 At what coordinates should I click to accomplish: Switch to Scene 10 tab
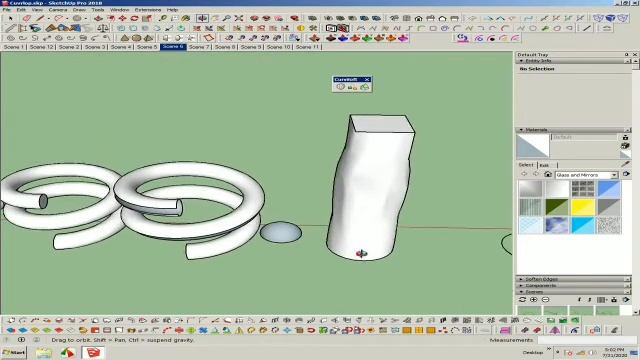coord(279,47)
